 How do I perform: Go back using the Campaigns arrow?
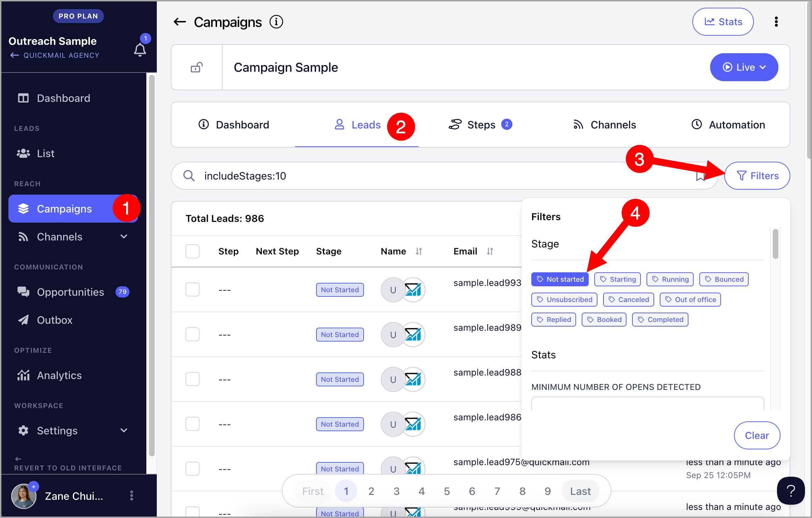click(x=180, y=22)
